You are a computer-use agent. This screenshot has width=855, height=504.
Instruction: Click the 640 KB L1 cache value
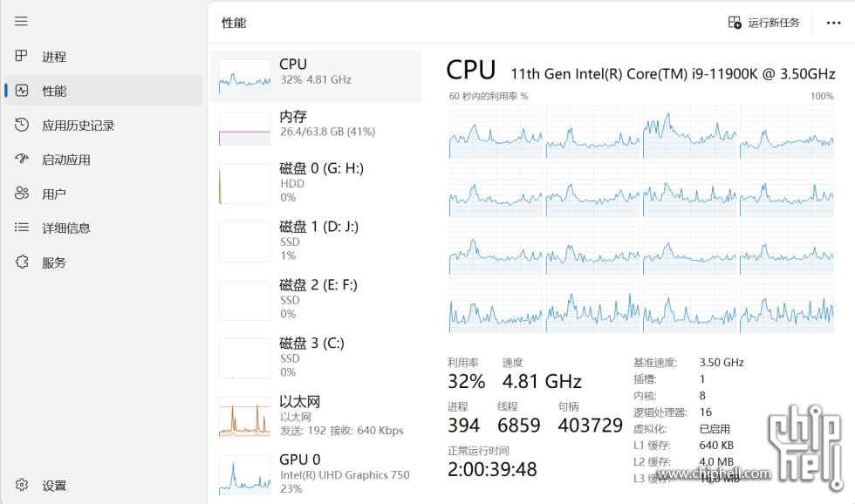[x=716, y=446]
